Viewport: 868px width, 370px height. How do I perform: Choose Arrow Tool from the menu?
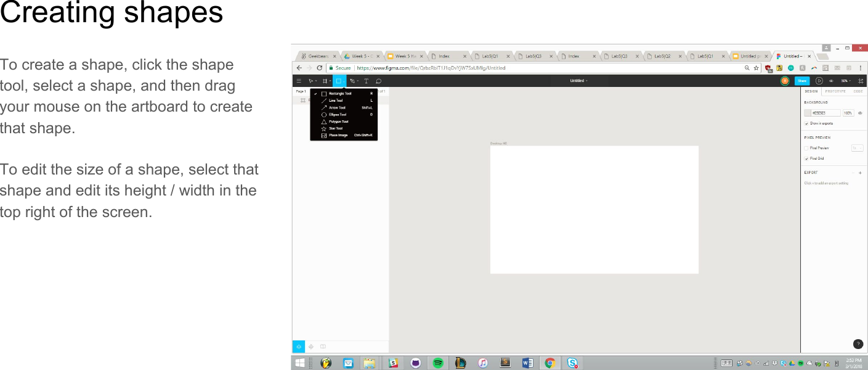(344, 108)
